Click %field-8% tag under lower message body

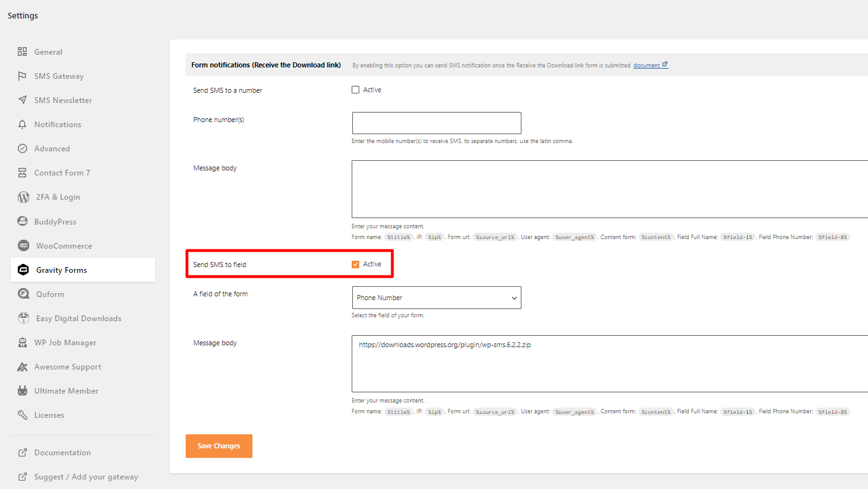[832, 412]
